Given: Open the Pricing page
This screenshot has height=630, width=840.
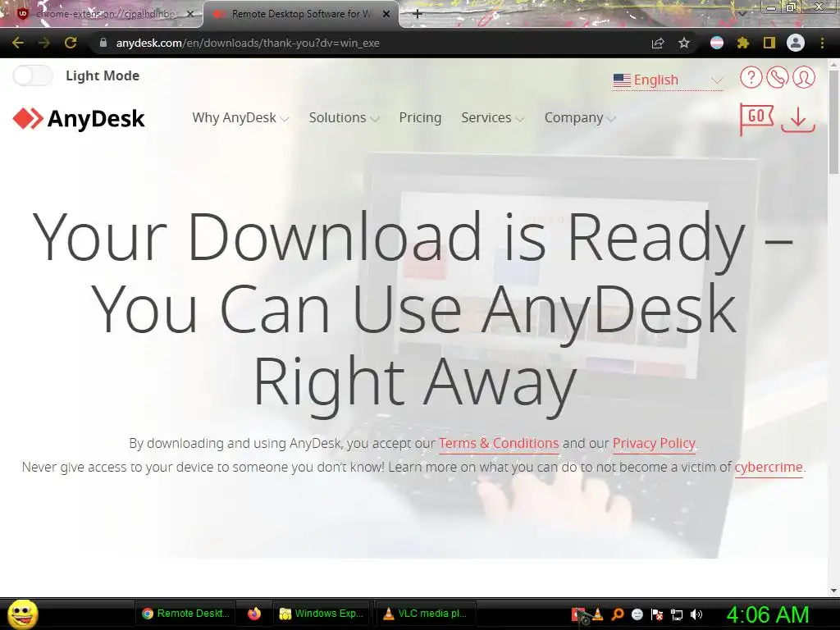Looking at the screenshot, I should point(420,118).
